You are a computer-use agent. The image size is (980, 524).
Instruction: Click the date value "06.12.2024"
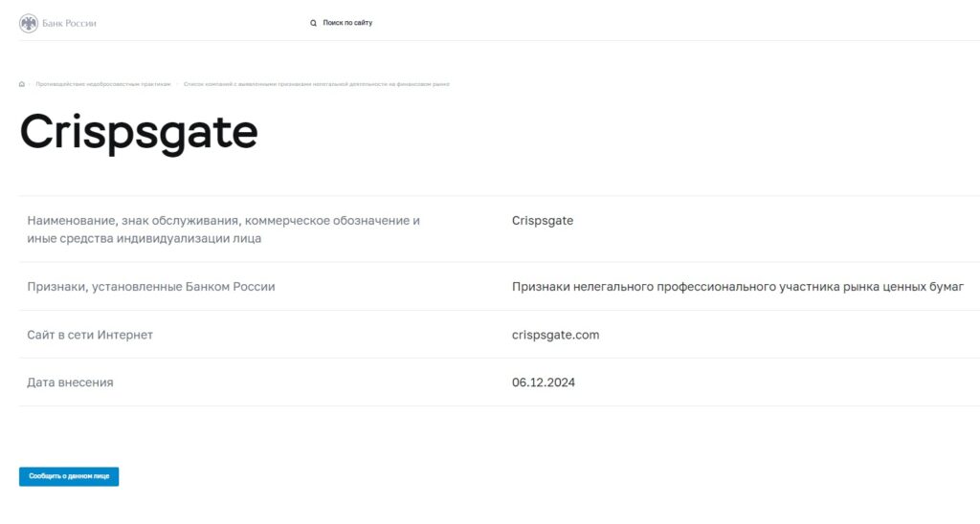pos(544,382)
